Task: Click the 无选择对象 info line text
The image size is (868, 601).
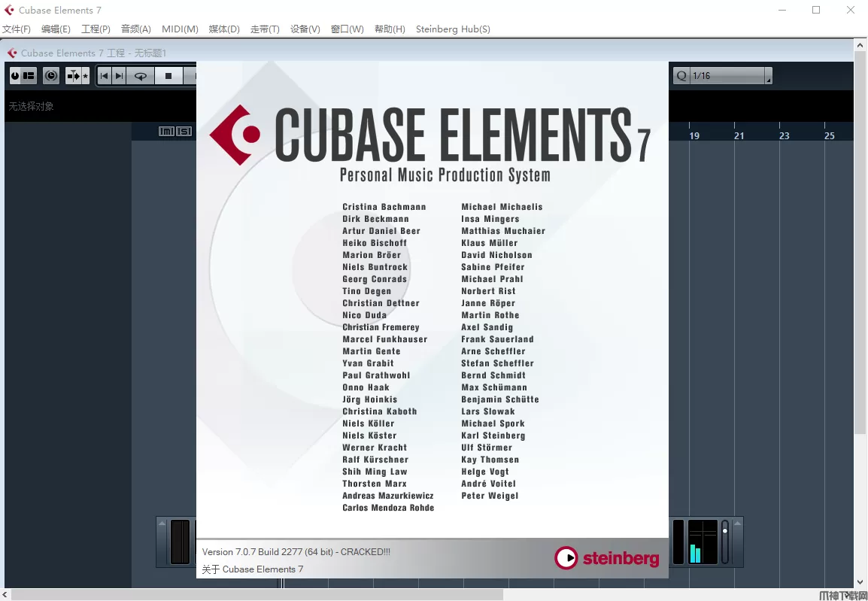Action: pyautogui.click(x=31, y=106)
